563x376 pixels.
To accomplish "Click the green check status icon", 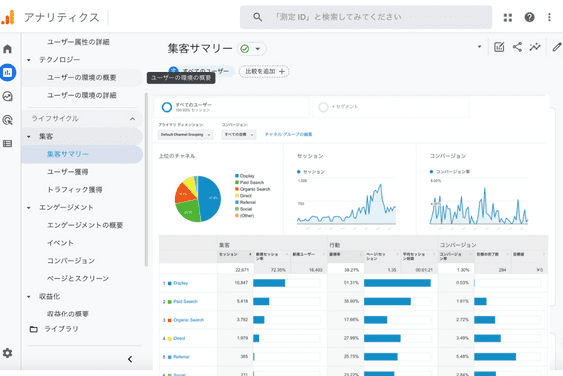I will coord(245,48).
